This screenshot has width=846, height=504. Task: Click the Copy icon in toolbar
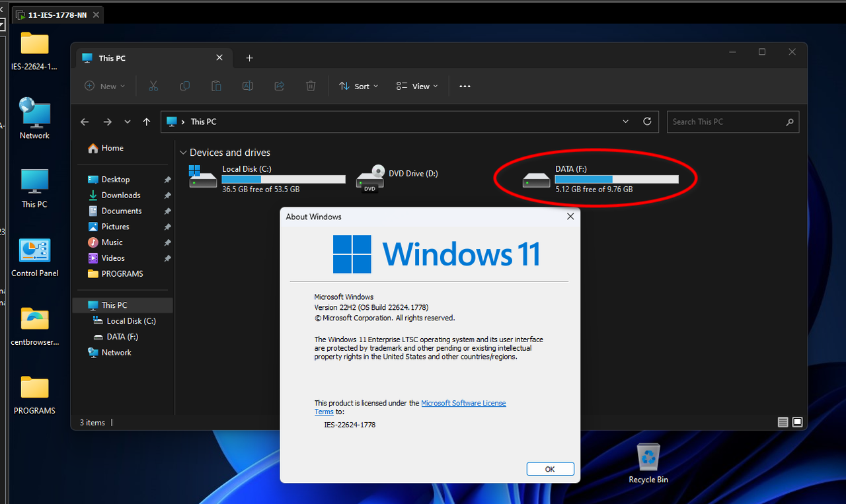point(185,86)
